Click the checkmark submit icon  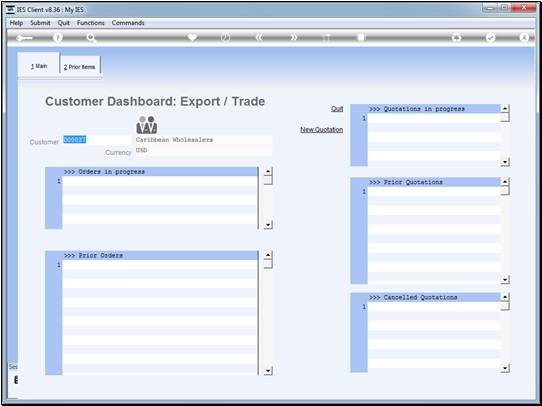490,38
